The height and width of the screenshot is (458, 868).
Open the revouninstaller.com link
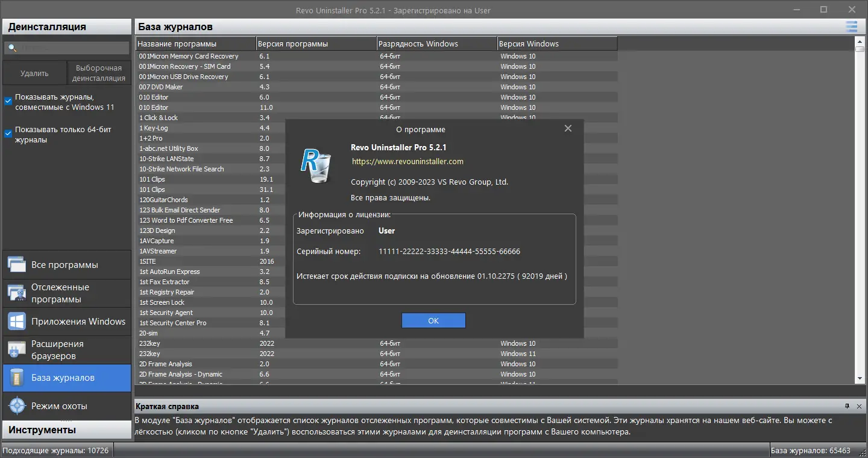[407, 161]
